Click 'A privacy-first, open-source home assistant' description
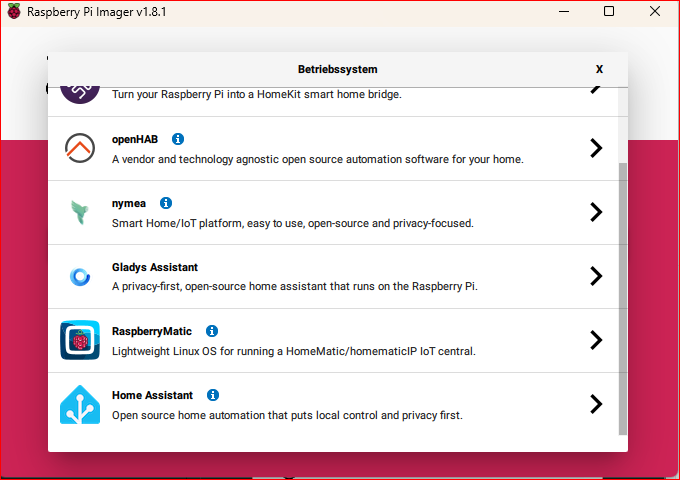Image resolution: width=680 pixels, height=480 pixels. point(295,286)
